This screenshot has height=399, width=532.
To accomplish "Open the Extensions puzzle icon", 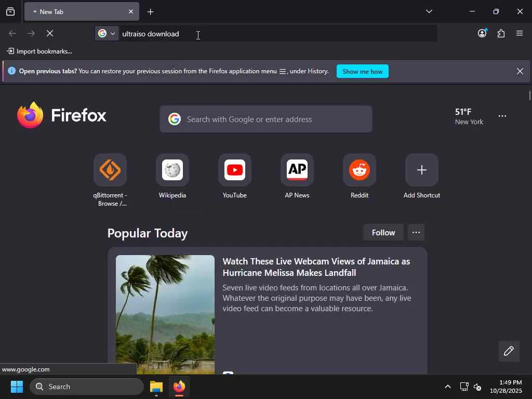I will [x=501, y=33].
